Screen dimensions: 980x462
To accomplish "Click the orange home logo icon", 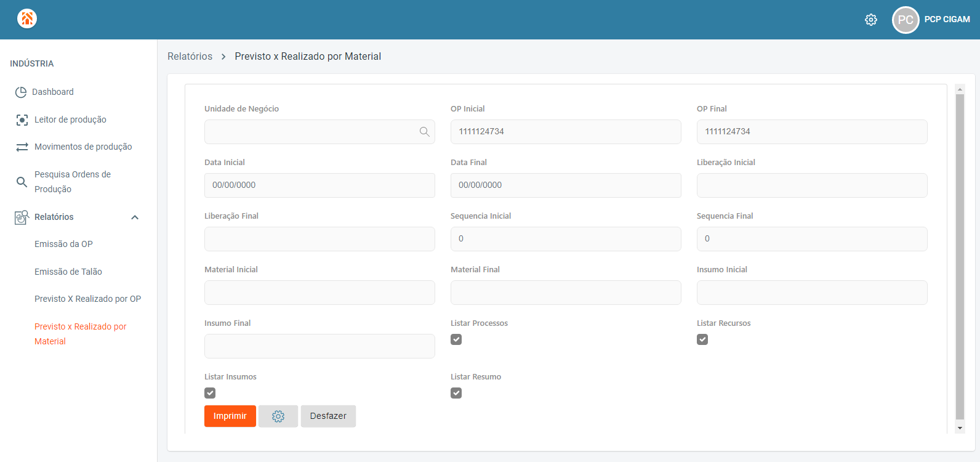I will click(x=27, y=18).
